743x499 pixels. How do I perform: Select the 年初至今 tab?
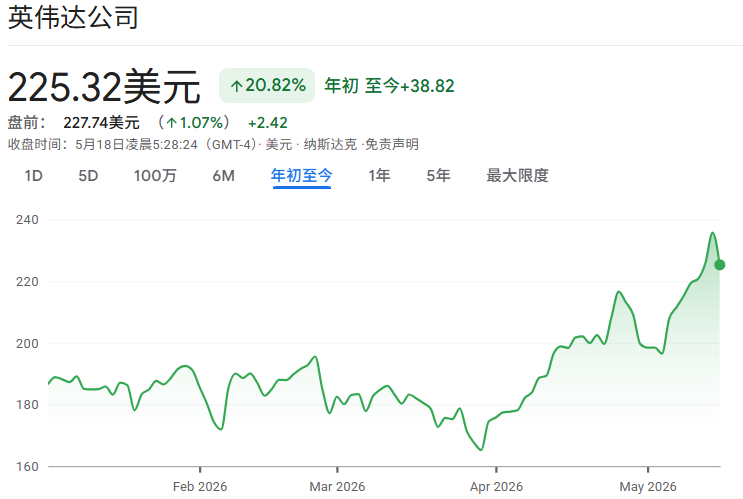[302, 176]
